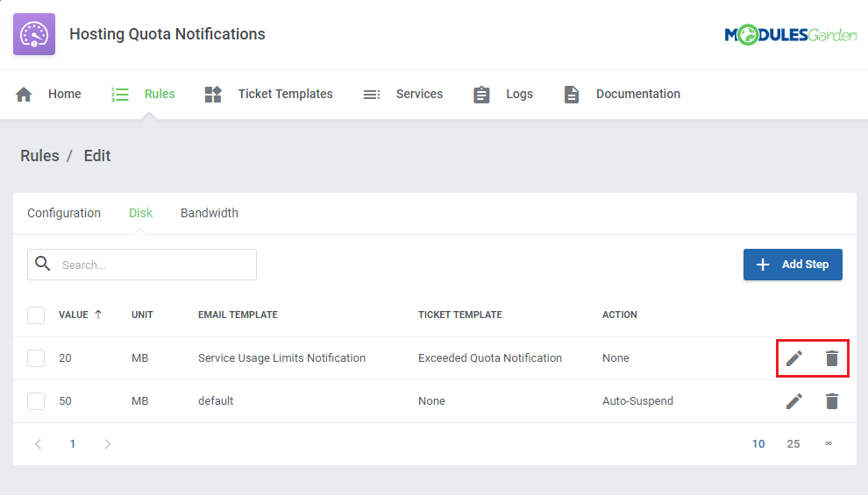Click the Rules list icon
This screenshot has width=868, height=495.
pyautogui.click(x=119, y=94)
